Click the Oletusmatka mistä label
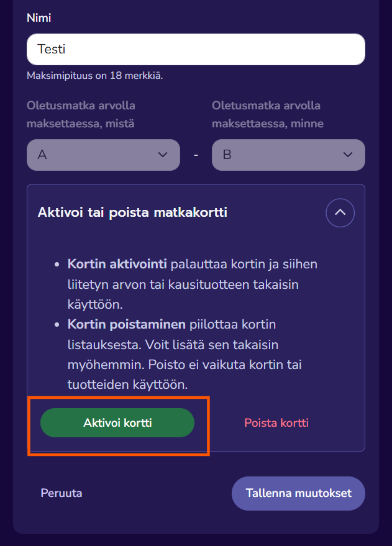Viewport: 392px width, 546px height. 81,114
